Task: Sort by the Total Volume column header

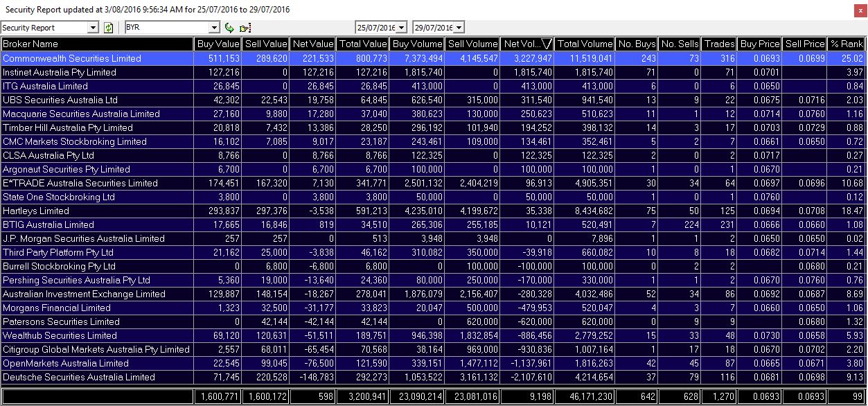Action: [585, 44]
